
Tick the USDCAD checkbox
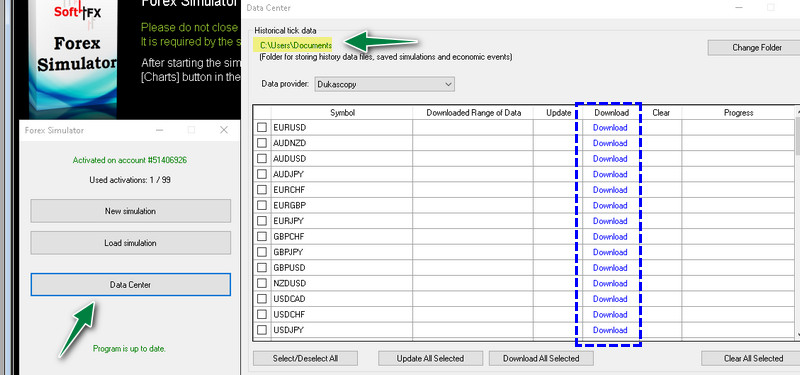(x=262, y=298)
